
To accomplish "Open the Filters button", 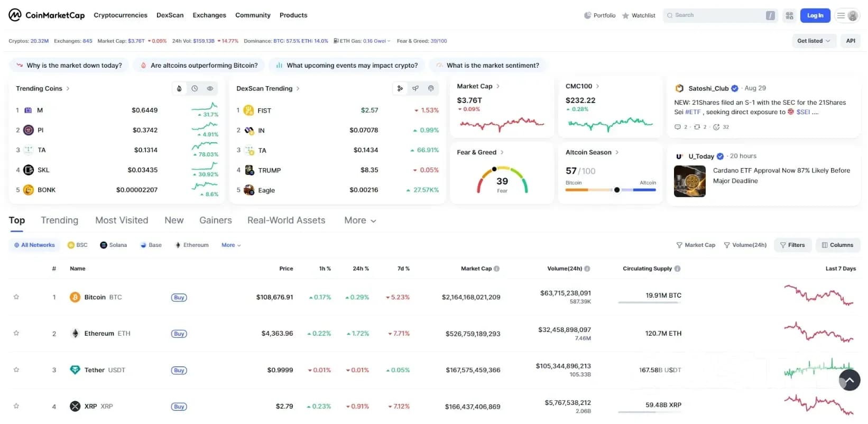I will [792, 245].
